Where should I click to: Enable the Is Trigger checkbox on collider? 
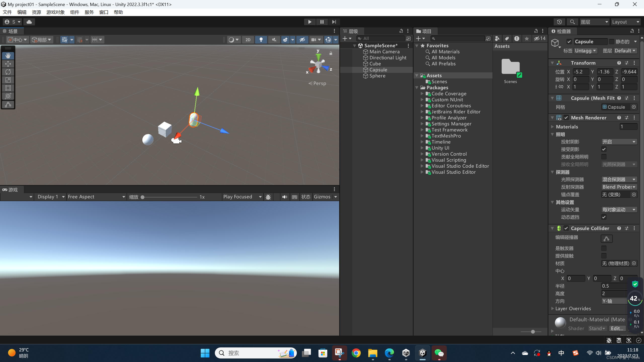[x=604, y=248]
